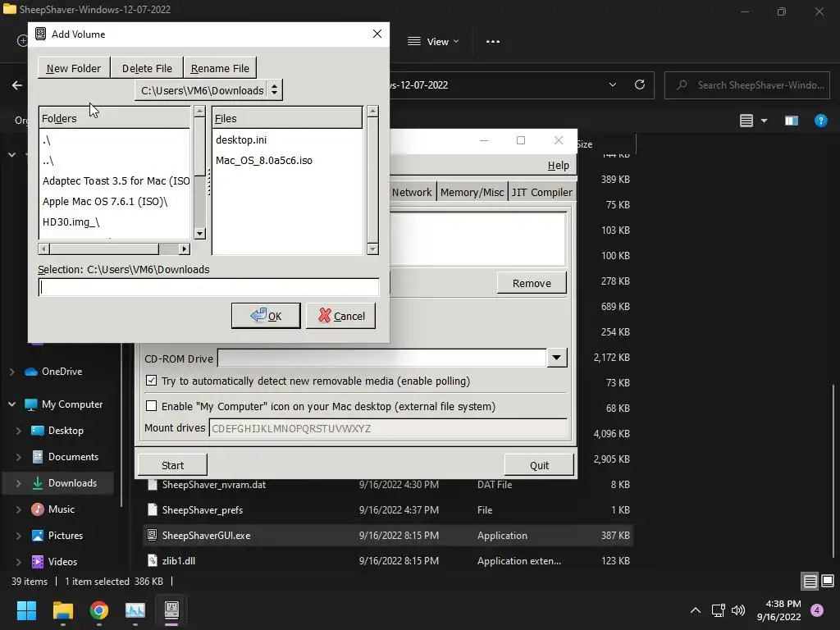Open Downloads in navigation pane

click(72, 483)
